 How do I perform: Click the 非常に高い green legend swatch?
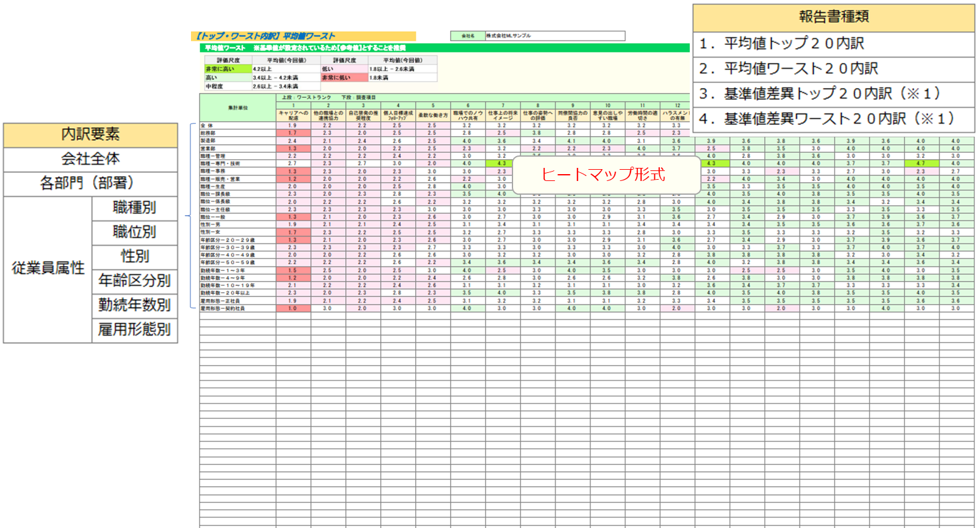(228, 69)
